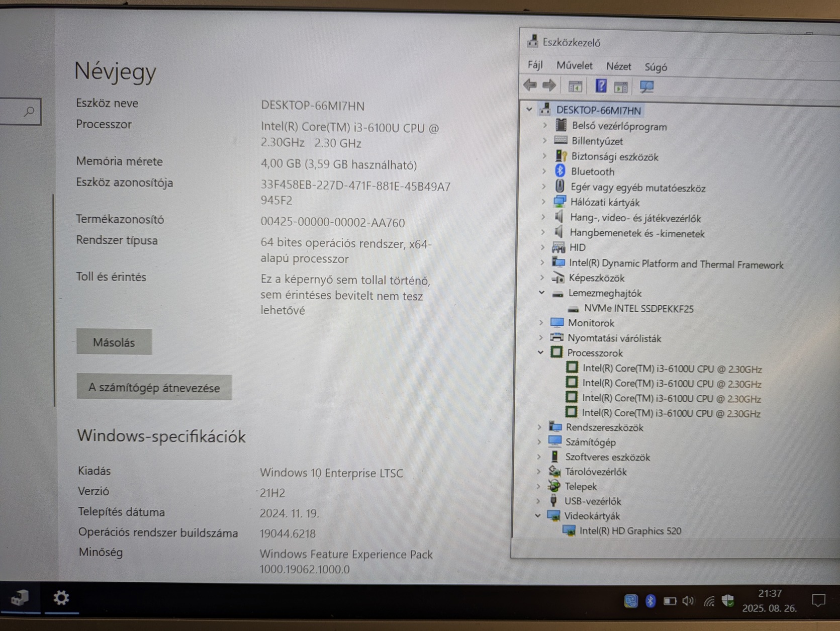Image resolution: width=840 pixels, height=631 pixels.
Task: Select the Hangbemenetek és -kimenetek tree item
Action: (x=637, y=233)
